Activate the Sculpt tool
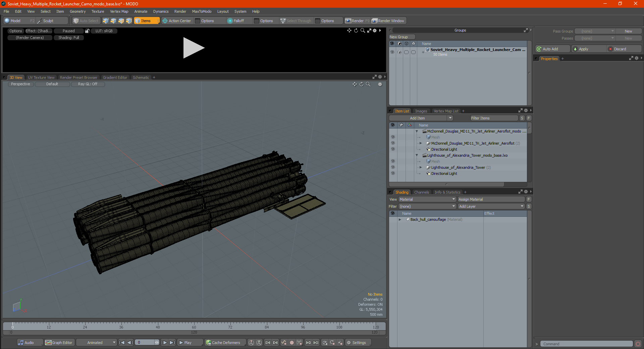 click(x=48, y=21)
